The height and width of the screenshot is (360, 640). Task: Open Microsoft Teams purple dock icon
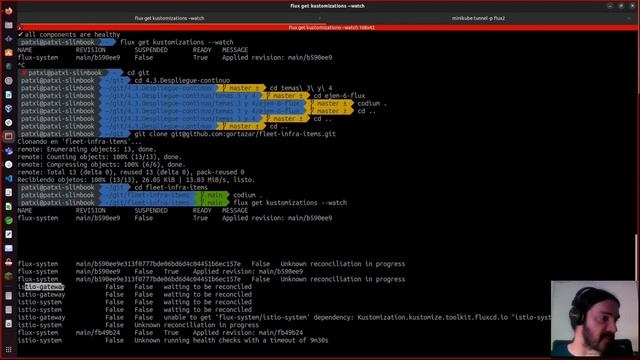tap(9, 151)
